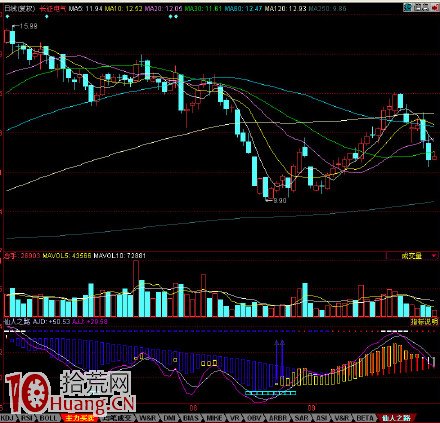Open the BETA indicator tab
Image resolution: width=440 pixels, height=423 pixels.
[x=365, y=418]
